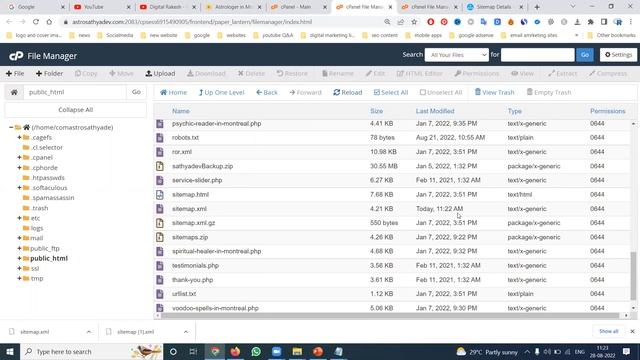Viewport: 640px width, 360px height.
Task: Select the logs folder in tree
Action: [x=37, y=228]
